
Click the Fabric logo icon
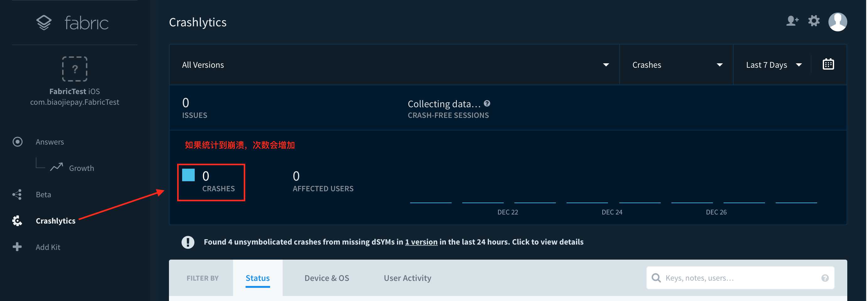point(44,23)
